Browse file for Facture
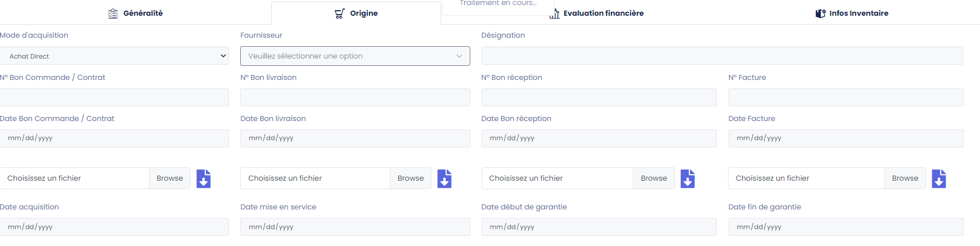Viewport: 980px width, 246px height. point(905,178)
